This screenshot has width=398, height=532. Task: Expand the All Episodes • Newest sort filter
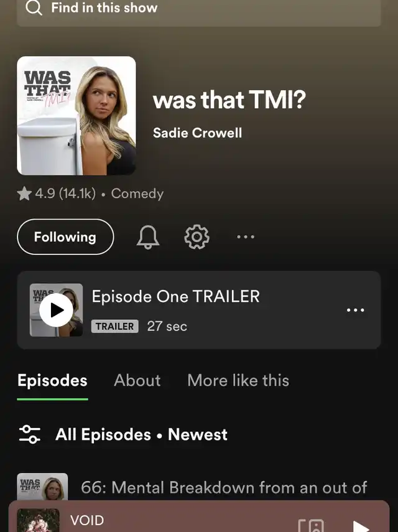click(x=141, y=434)
